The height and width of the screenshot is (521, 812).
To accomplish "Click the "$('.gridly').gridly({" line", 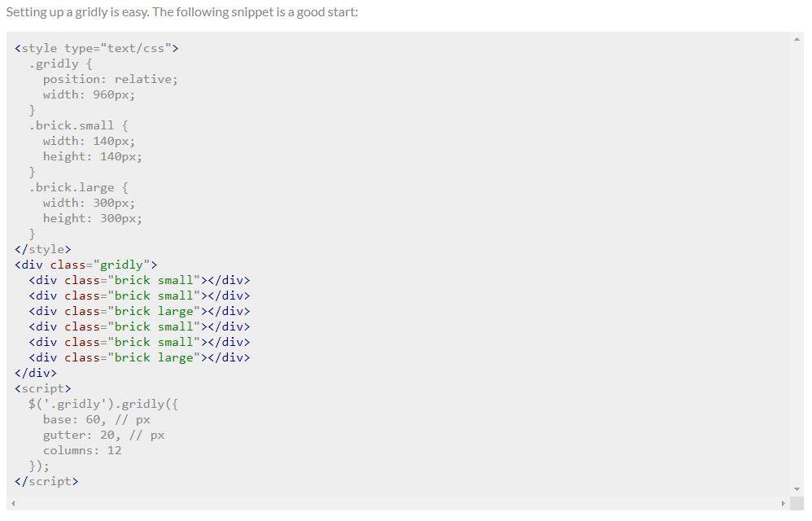I will [103, 404].
